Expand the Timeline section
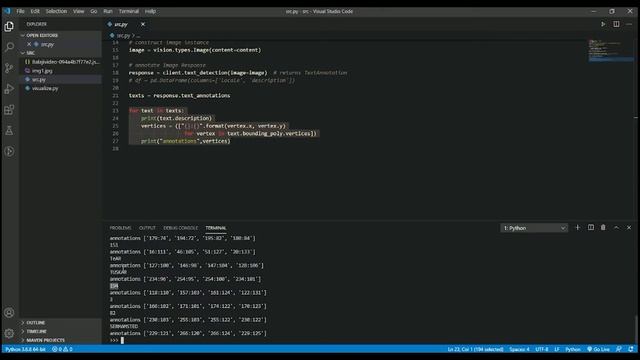Screen dimensions: 640x360 [60, 331]
